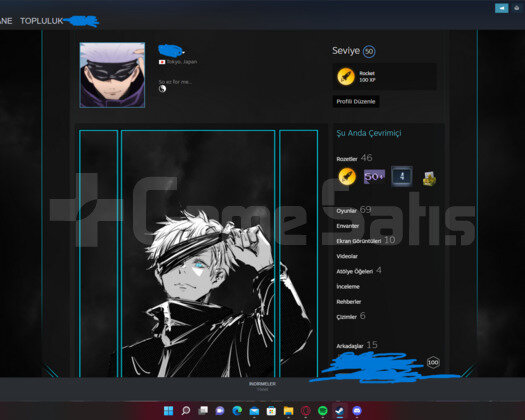Open the first Rocket badge under Rozetler
This screenshot has height=420, width=525.
pyautogui.click(x=347, y=177)
